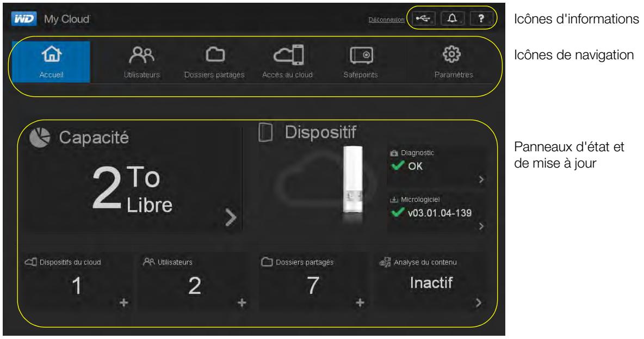Expand Analyse du contenu arrow

coord(479,303)
